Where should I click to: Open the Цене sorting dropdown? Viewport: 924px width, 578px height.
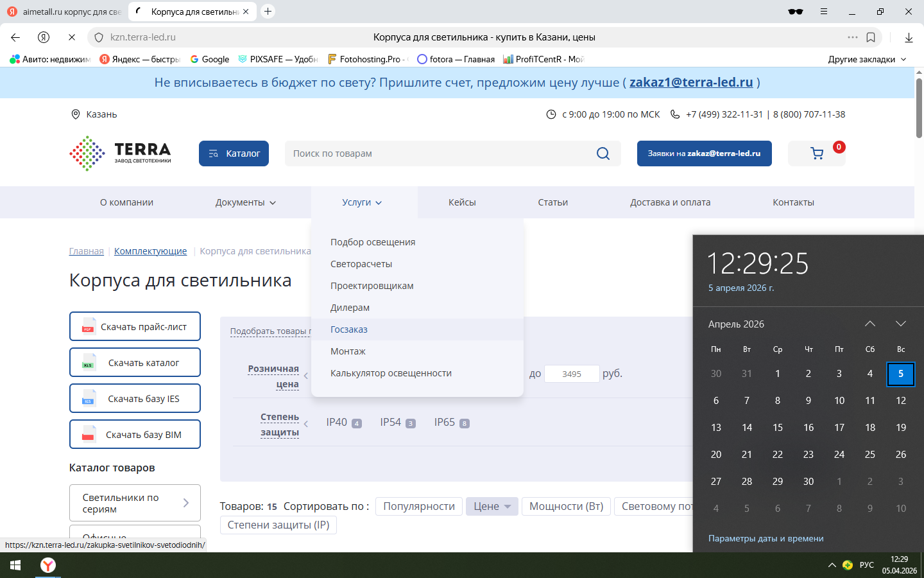492,507
